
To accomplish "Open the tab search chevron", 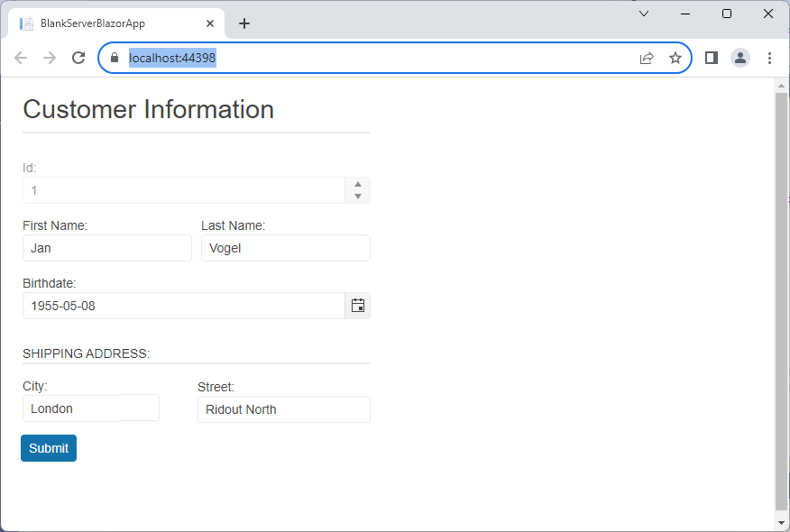I will (x=643, y=14).
